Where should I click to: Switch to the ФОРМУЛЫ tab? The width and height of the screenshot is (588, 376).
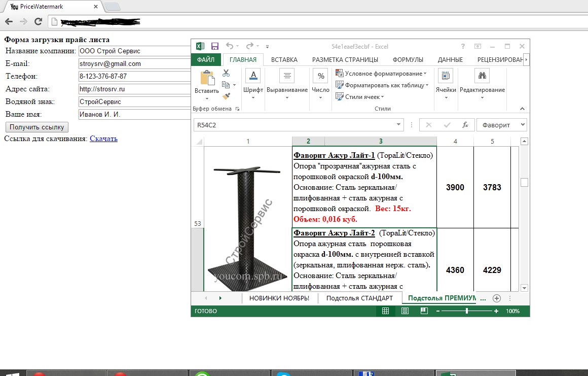tap(408, 60)
